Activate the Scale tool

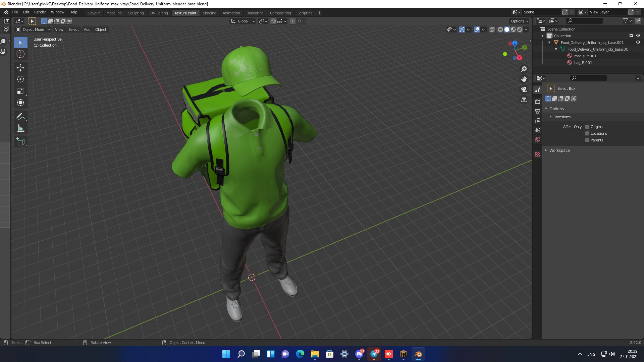pyautogui.click(x=20, y=91)
